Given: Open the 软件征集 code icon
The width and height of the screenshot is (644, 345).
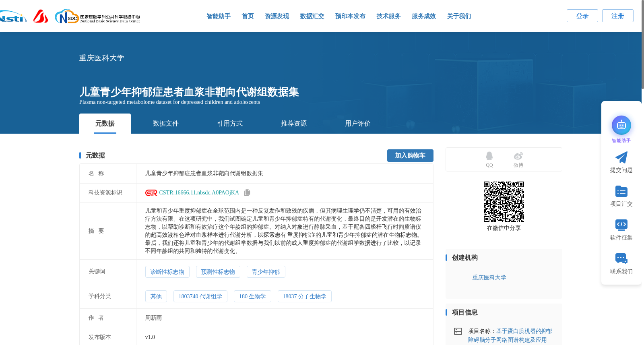Looking at the screenshot, I should click(x=621, y=225).
